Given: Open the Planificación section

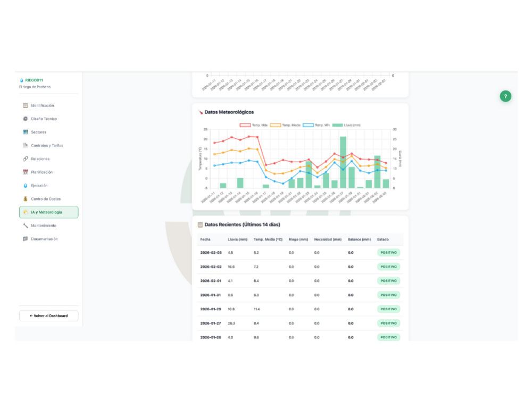Looking at the screenshot, I should pos(49,172).
